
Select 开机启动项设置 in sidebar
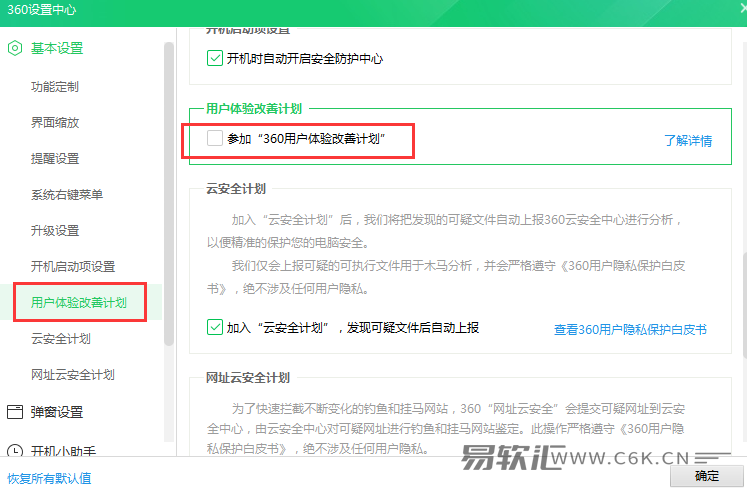click(x=73, y=266)
